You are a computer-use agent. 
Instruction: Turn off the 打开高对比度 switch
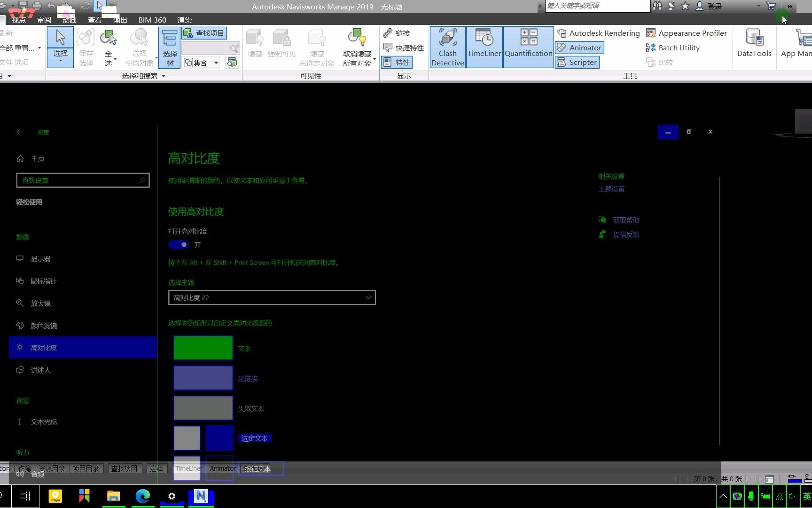click(178, 245)
